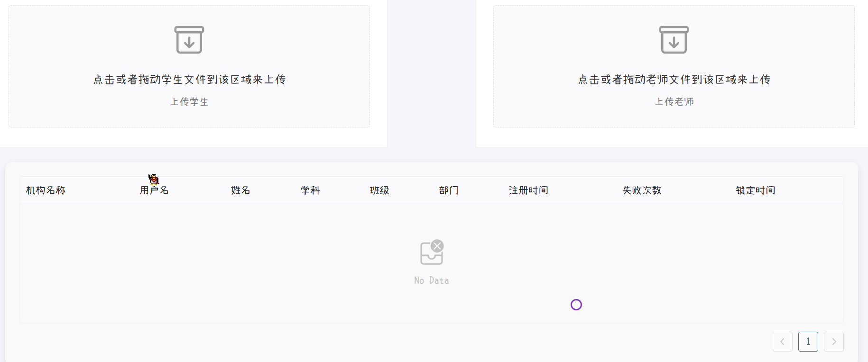Click the student upload inbox icon
This screenshot has width=868, height=362.
[189, 40]
